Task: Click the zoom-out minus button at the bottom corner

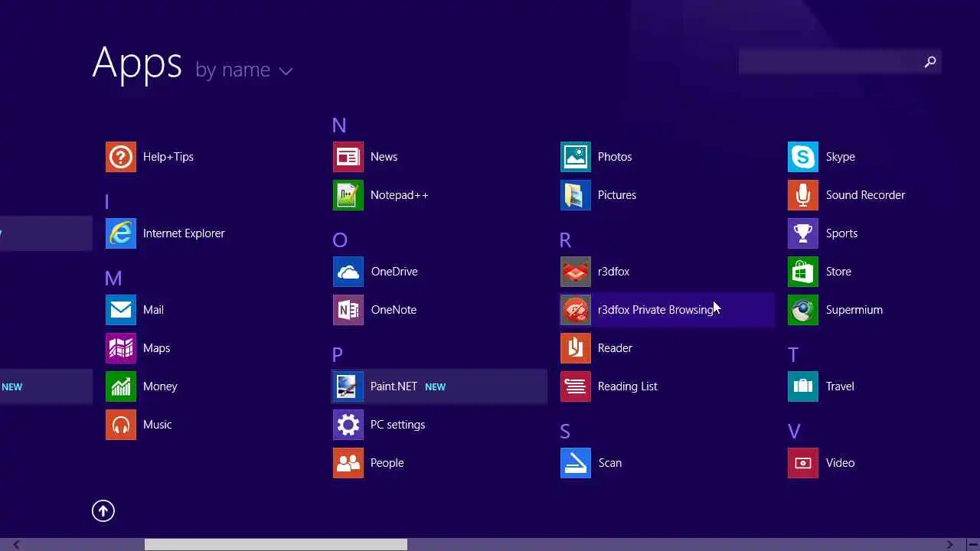Action: tap(972, 545)
